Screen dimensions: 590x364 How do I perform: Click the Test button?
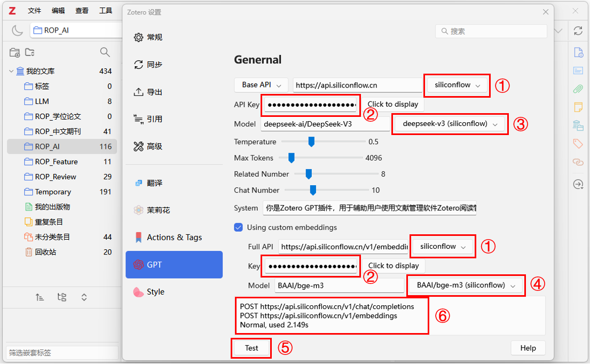pyautogui.click(x=251, y=348)
